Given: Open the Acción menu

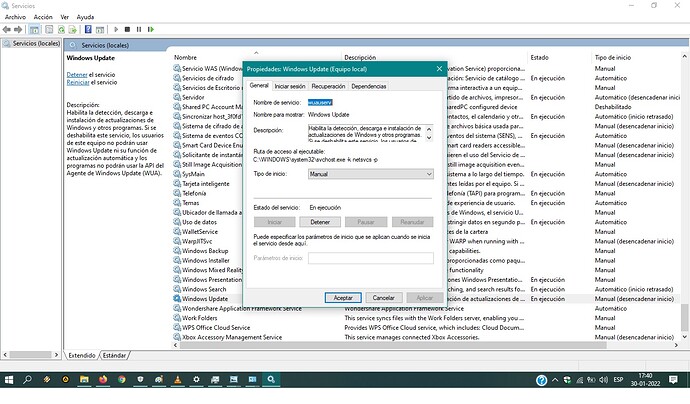Looking at the screenshot, I should tap(43, 17).
